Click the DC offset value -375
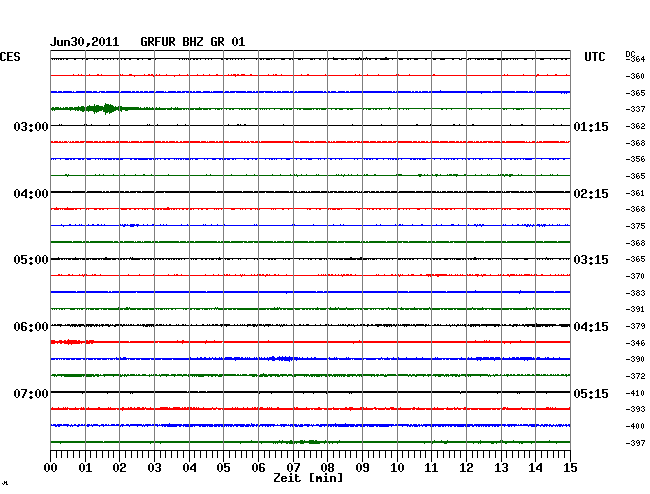This screenshot has width=650, height=494. 635,226
